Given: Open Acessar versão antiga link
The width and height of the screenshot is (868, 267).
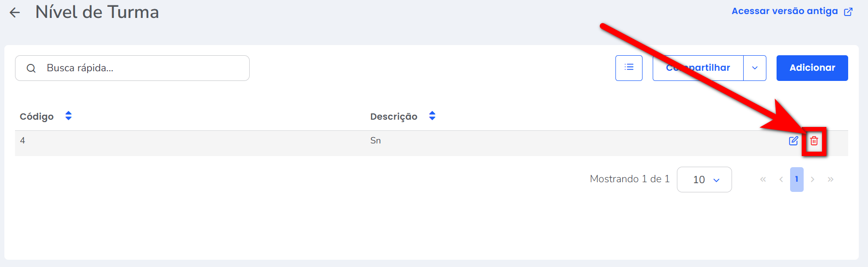Looking at the screenshot, I should (784, 11).
